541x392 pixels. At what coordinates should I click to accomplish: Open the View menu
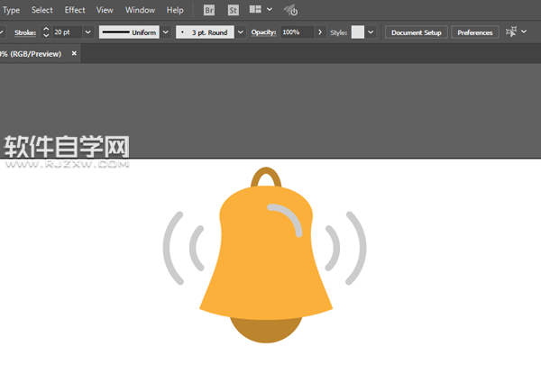tap(105, 10)
